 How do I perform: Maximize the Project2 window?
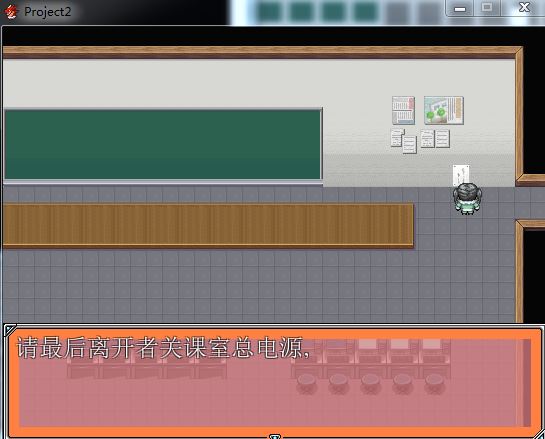pos(487,8)
